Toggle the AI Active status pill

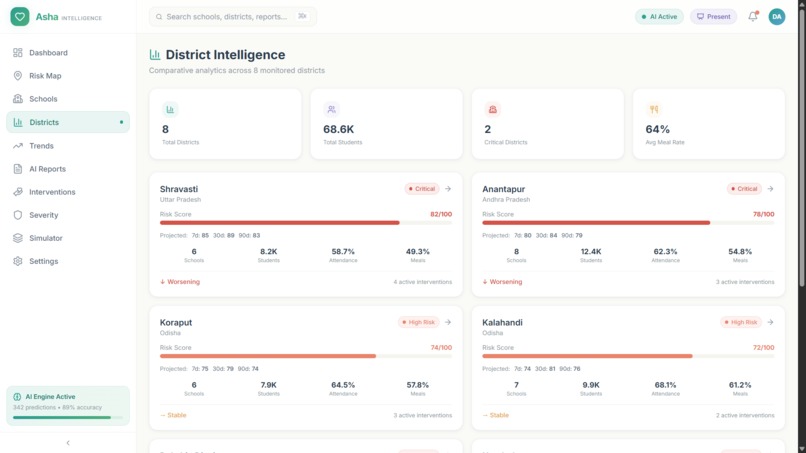point(659,16)
